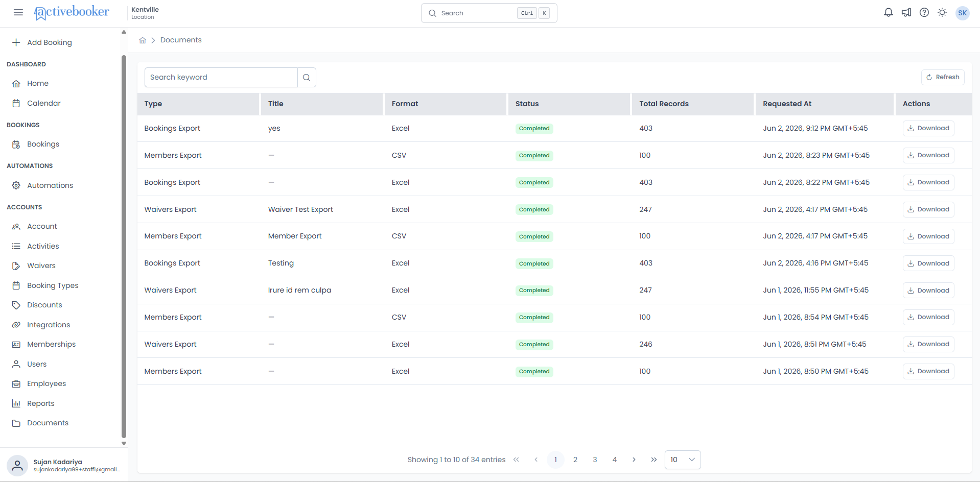Click the Waivers sidebar icon
The image size is (980, 482).
[x=16, y=266]
